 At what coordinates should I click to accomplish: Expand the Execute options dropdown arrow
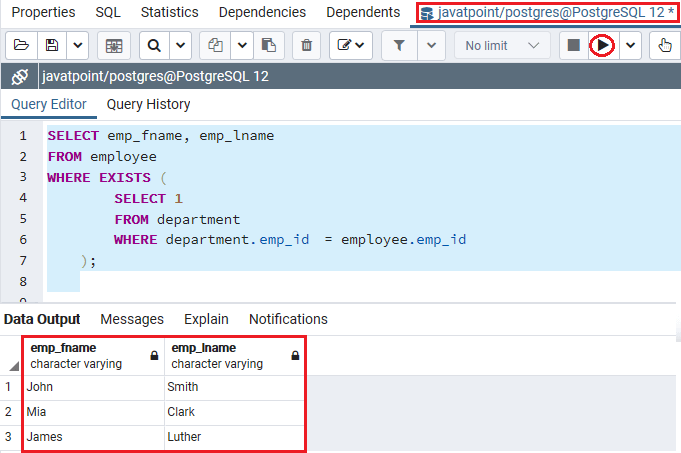pos(631,45)
